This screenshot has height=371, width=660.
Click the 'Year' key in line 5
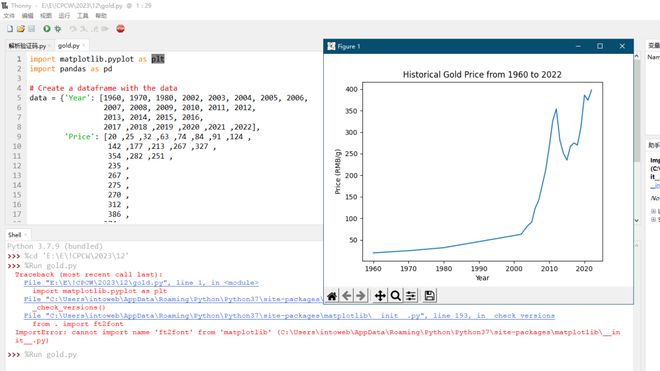77,98
